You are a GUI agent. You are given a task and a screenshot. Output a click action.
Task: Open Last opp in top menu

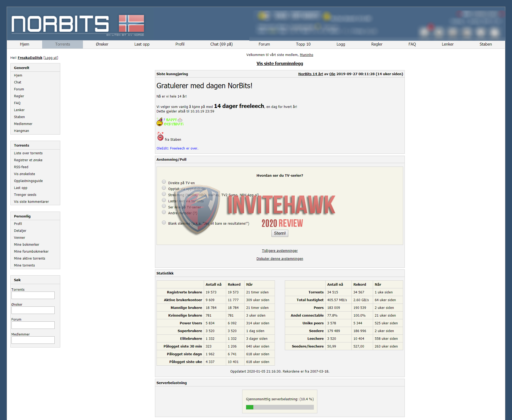142,44
